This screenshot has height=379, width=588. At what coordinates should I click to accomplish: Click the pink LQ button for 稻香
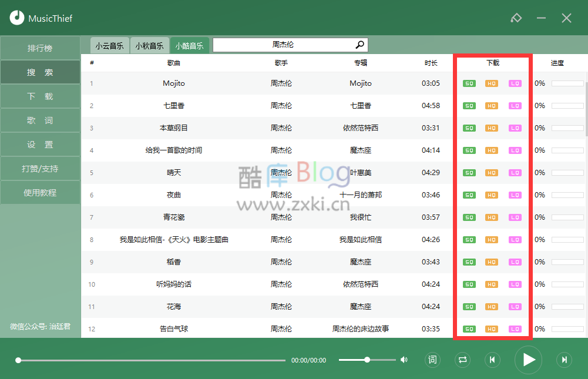(x=516, y=262)
